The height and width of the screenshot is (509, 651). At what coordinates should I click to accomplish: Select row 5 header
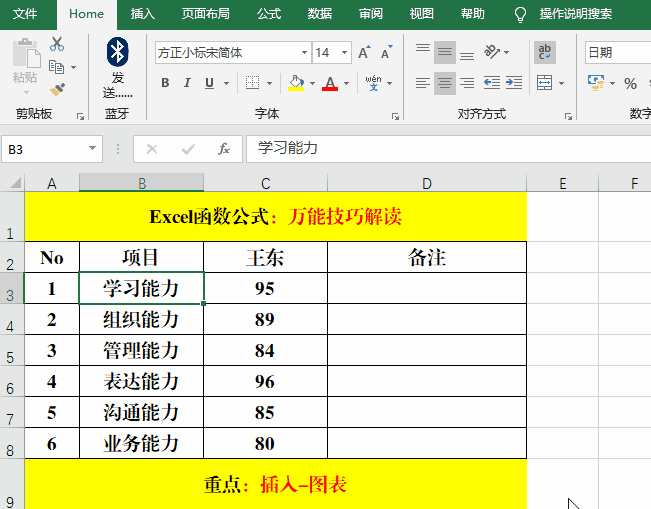[x=11, y=352]
